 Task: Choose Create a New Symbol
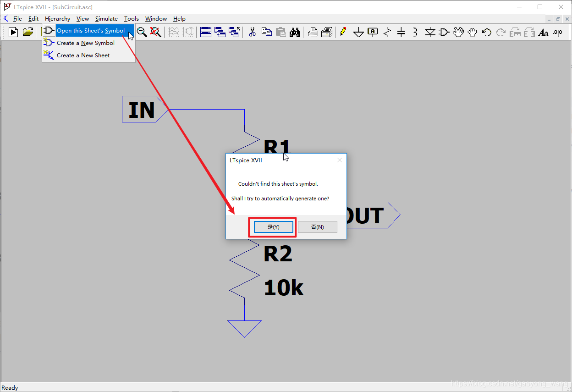coord(89,43)
